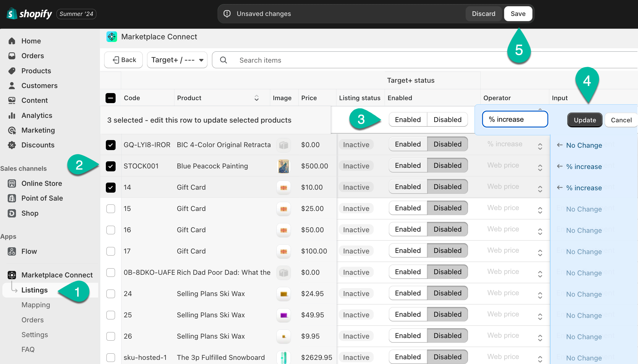Click the Code column header

pyautogui.click(x=132, y=98)
